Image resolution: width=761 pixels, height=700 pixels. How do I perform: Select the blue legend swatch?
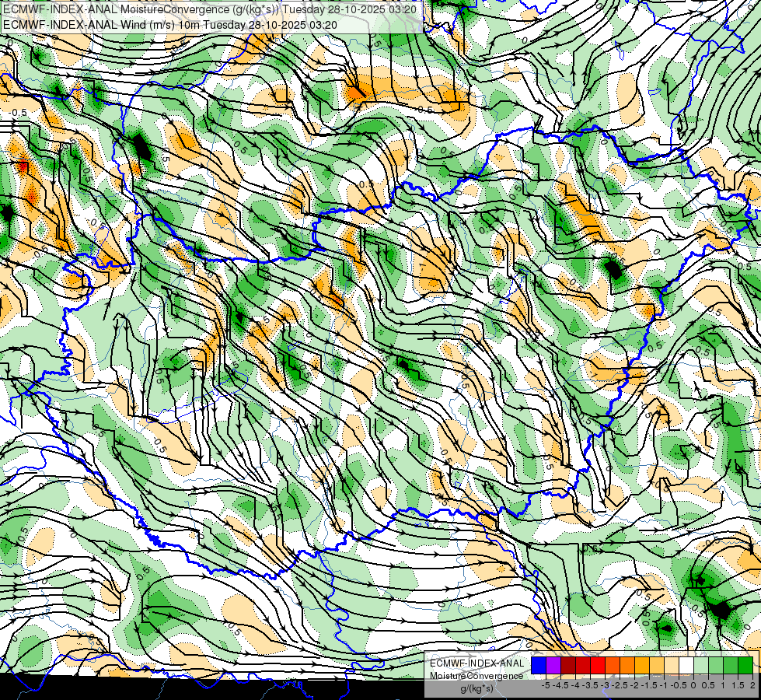tap(539, 665)
